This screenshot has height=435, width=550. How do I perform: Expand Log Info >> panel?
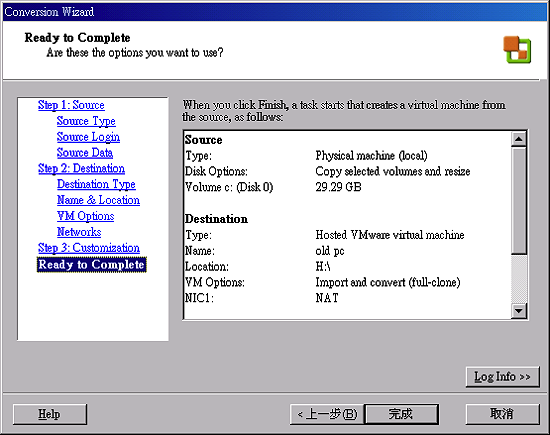pos(503,377)
